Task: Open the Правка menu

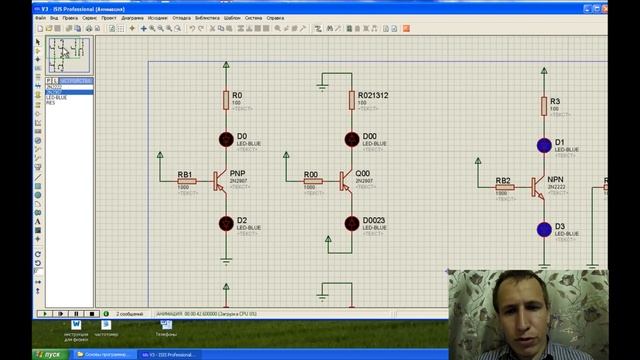Action: pyautogui.click(x=70, y=18)
